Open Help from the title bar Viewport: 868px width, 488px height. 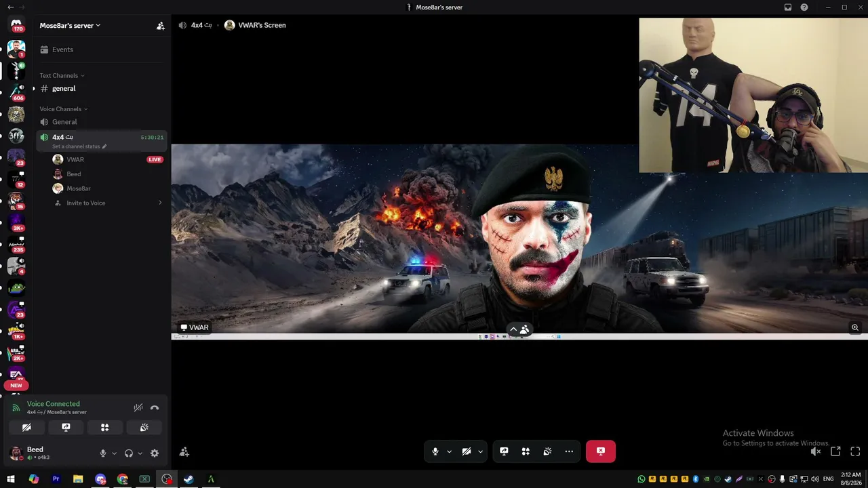(804, 7)
